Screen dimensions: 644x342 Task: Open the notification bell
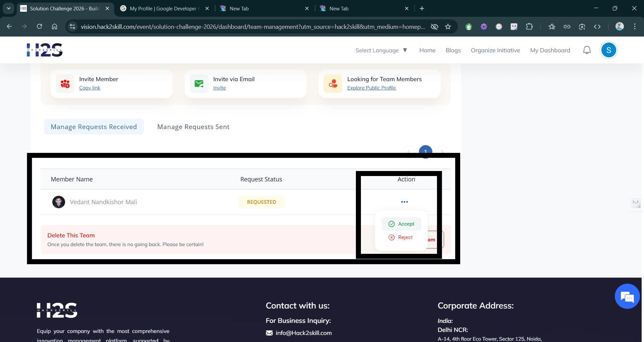pyautogui.click(x=587, y=50)
